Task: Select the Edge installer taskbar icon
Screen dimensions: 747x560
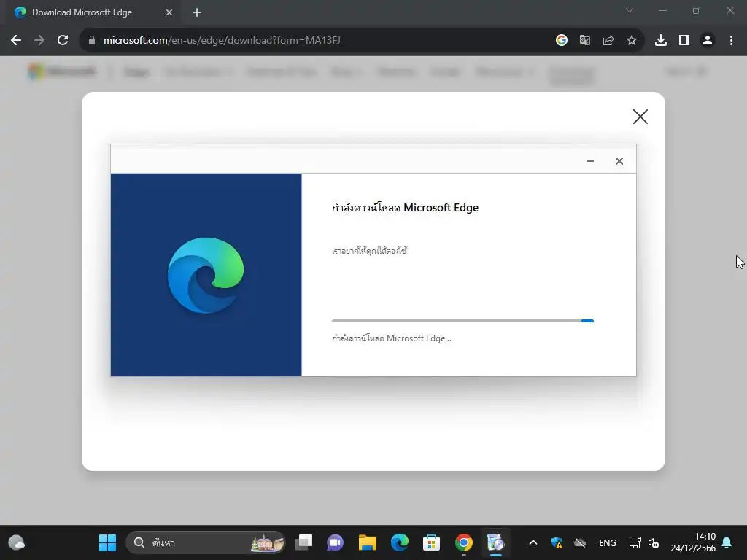Action: point(495,542)
